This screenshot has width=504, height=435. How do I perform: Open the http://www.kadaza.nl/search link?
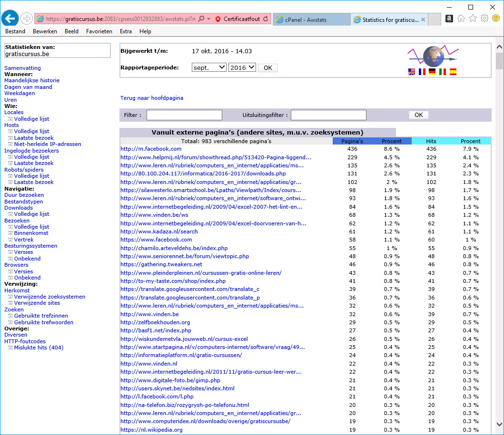(159, 232)
